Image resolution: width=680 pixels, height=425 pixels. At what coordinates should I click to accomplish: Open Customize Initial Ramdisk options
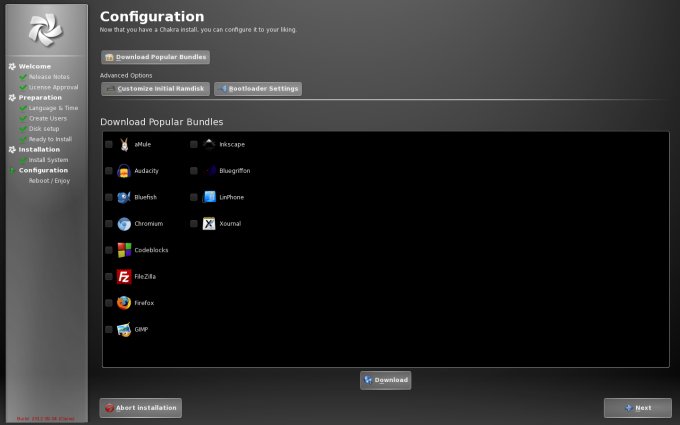155,89
